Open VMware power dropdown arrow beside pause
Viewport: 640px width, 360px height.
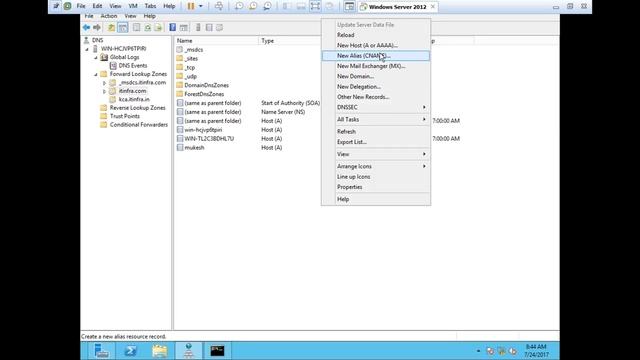tap(200, 6)
